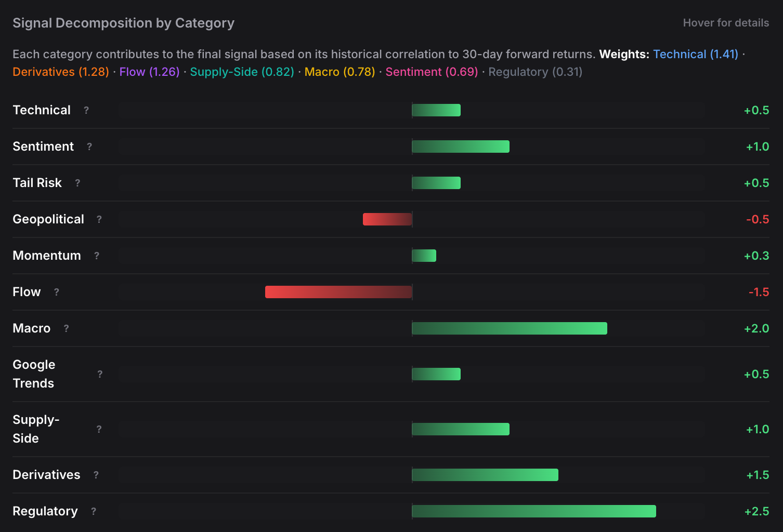Click the help icon next to Momentum
This screenshot has height=532, width=783.
click(96, 256)
